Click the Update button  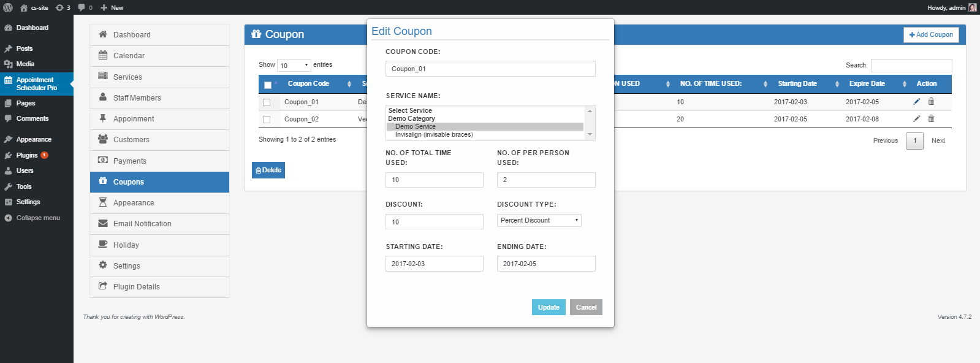click(x=548, y=307)
